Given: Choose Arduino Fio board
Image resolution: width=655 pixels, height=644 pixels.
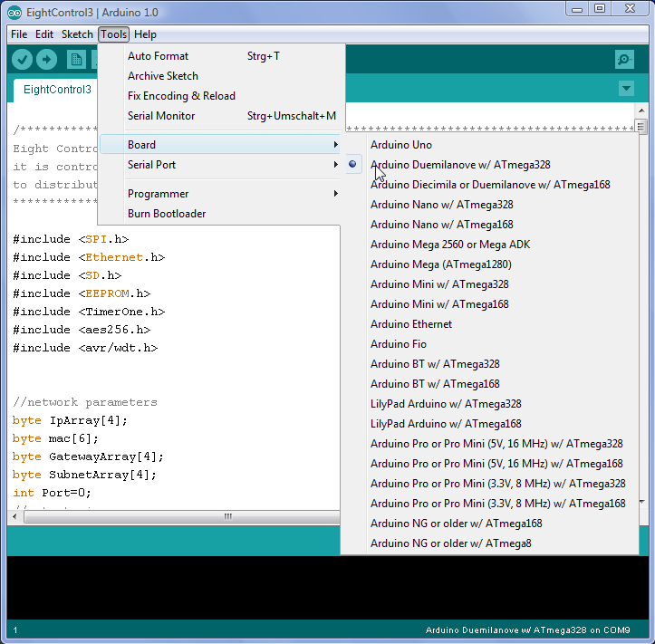Looking at the screenshot, I should point(489,344).
